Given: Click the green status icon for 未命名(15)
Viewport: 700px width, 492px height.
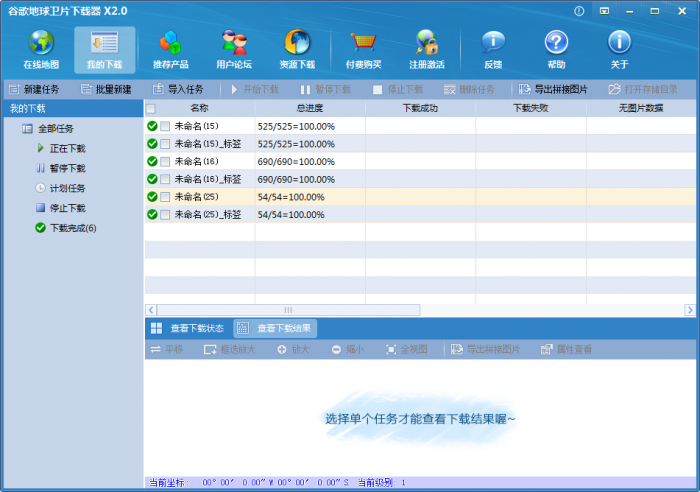Looking at the screenshot, I should [152, 126].
